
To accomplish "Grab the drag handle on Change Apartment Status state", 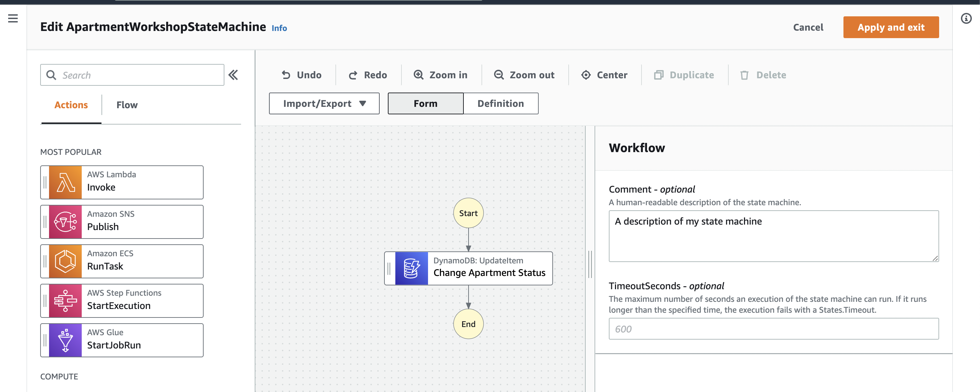I will [x=389, y=269].
